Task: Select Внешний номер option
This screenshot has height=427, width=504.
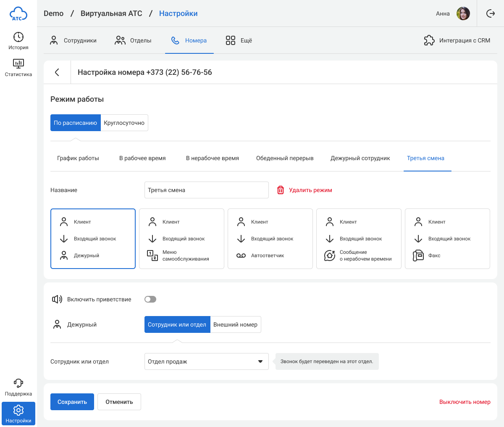Action: (235, 324)
